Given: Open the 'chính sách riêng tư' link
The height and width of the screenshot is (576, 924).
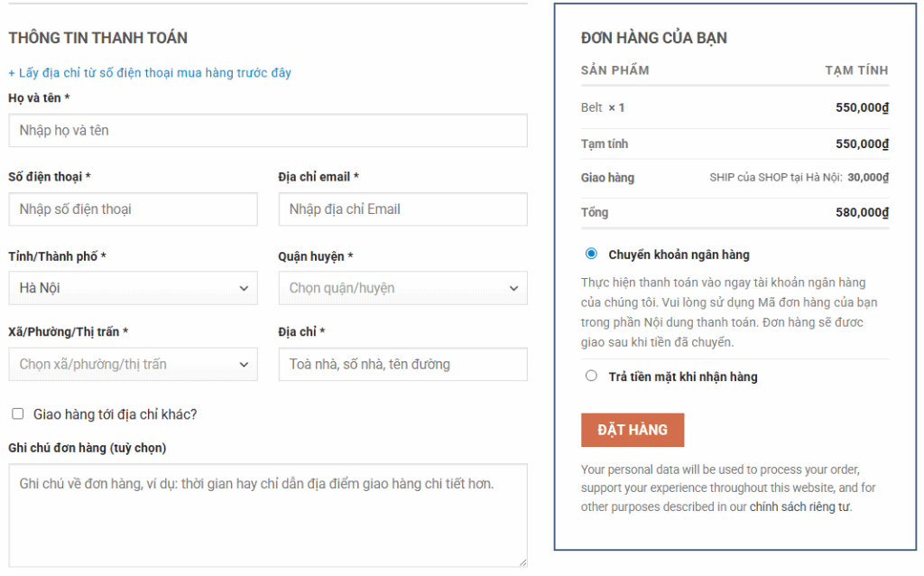Looking at the screenshot, I should click(799, 506).
